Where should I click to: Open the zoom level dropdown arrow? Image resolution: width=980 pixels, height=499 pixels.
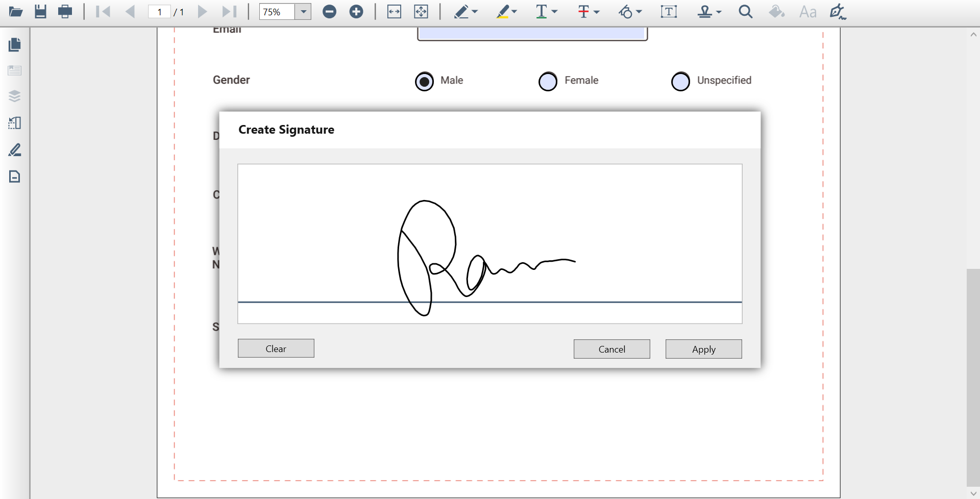point(303,12)
